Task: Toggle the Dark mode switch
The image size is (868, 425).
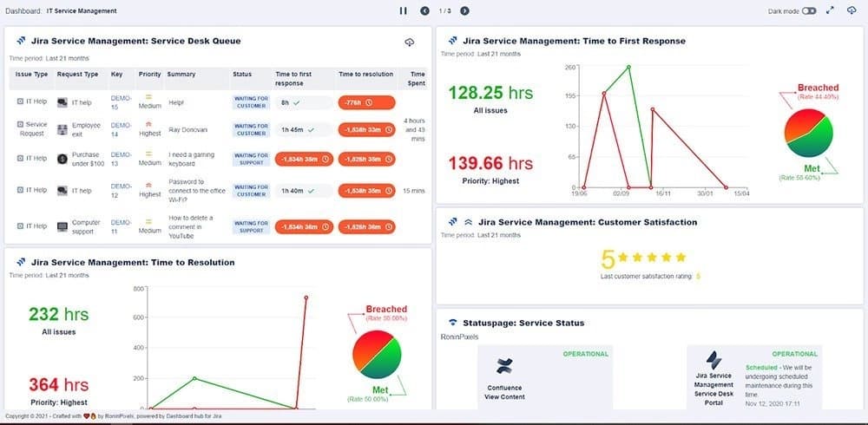Action: (x=809, y=10)
